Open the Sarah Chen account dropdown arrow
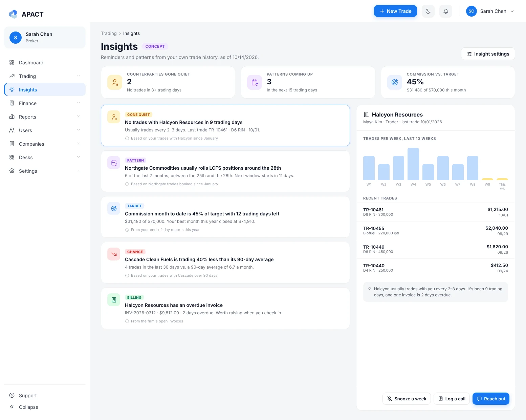 (512, 11)
